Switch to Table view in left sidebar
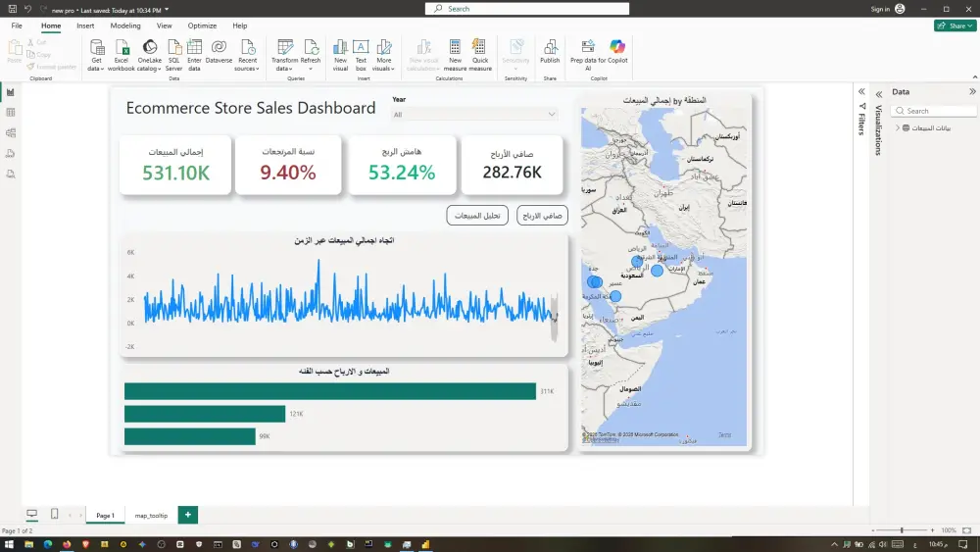Image resolution: width=980 pixels, height=552 pixels. (x=11, y=113)
